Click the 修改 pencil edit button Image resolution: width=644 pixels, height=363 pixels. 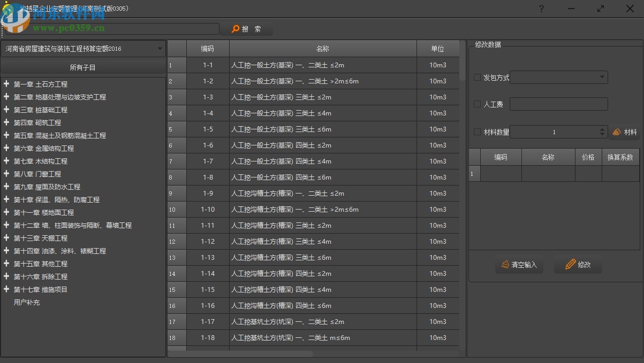click(x=578, y=265)
